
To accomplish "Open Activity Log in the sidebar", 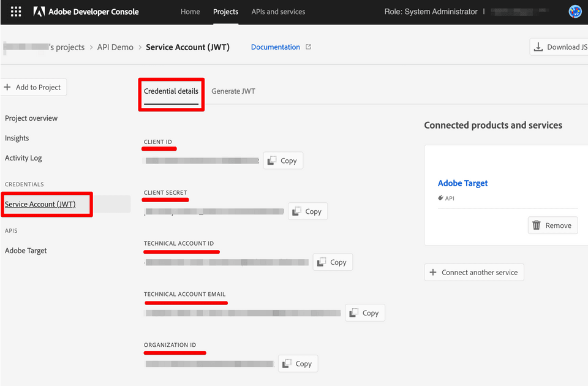I will coord(23,158).
